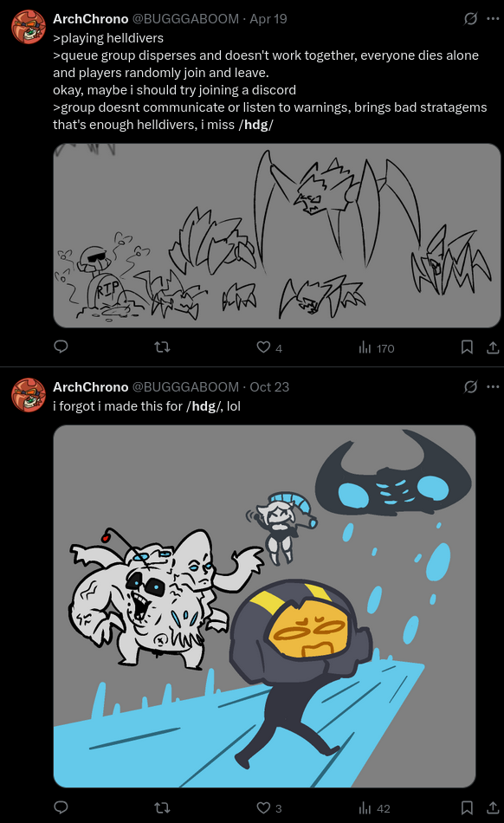Open the crying helmet cartoon image
Viewport: 504px width, 823px height.
[264, 606]
